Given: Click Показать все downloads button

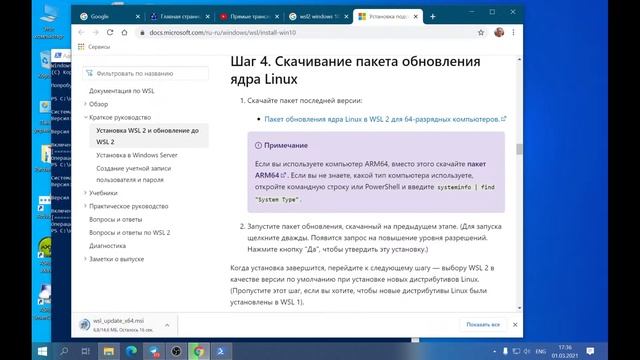Looking at the screenshot, I should [x=483, y=324].
